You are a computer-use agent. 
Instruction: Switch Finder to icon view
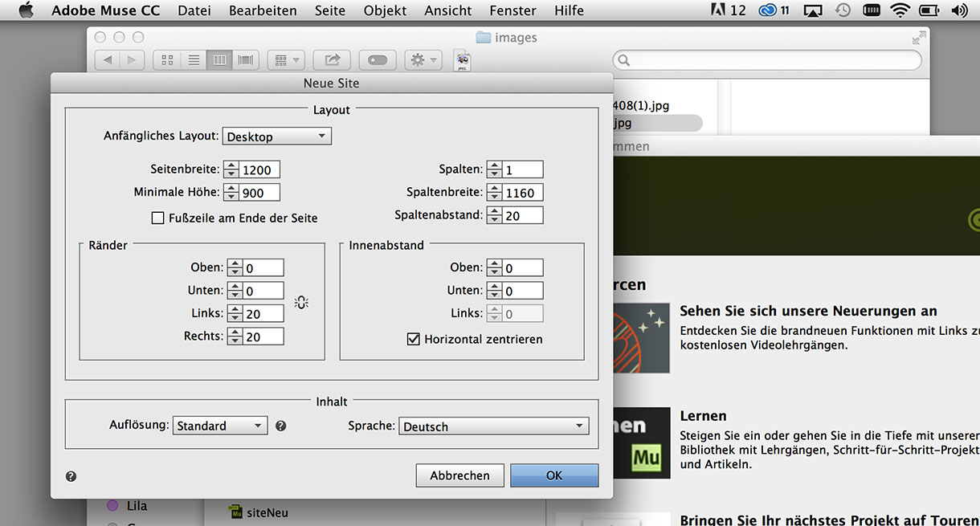coord(168,60)
